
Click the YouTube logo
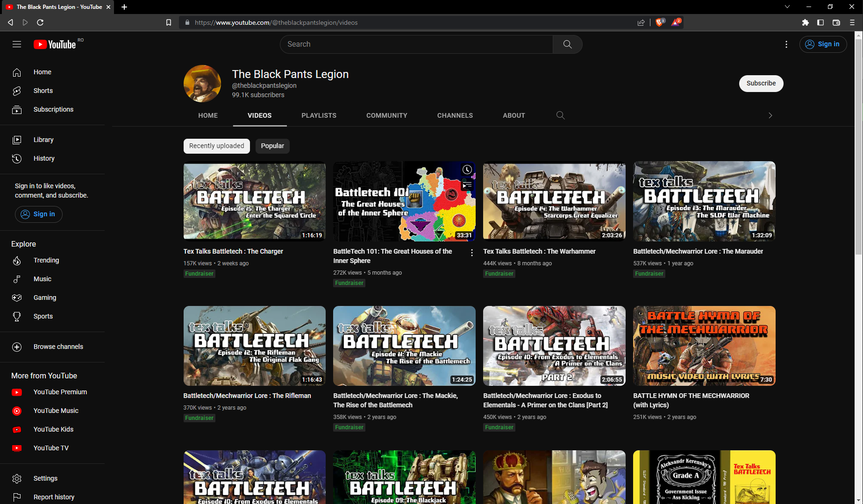55,44
